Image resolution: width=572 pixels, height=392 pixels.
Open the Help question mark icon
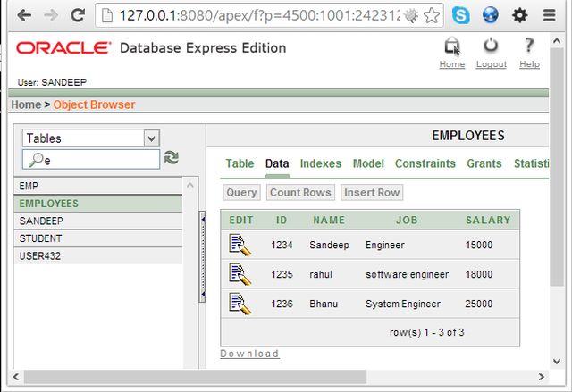click(x=529, y=47)
